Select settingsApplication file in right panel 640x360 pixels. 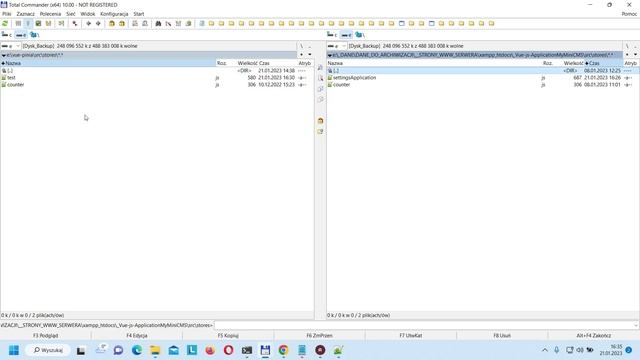point(354,78)
